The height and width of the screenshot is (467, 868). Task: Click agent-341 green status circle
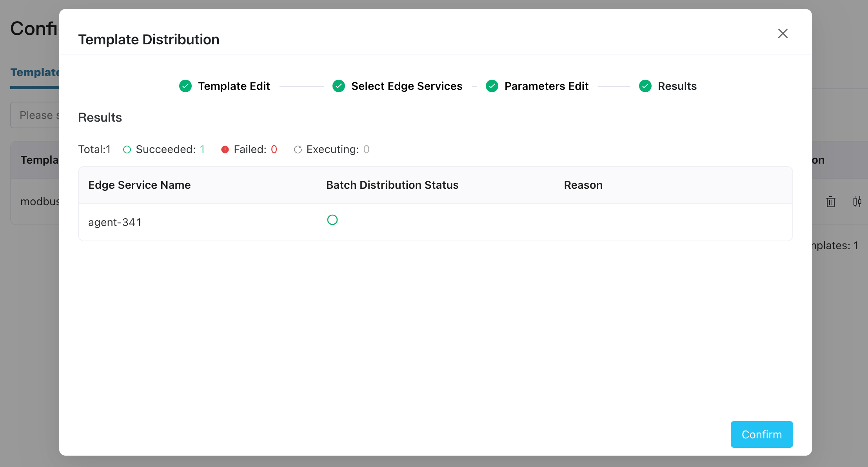pyautogui.click(x=332, y=220)
